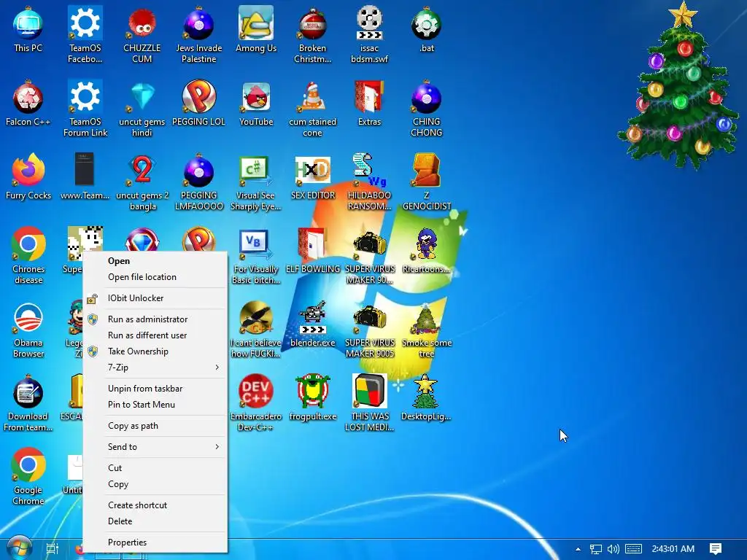Expand the Send to submenu
The image size is (747, 560).
click(x=155, y=447)
